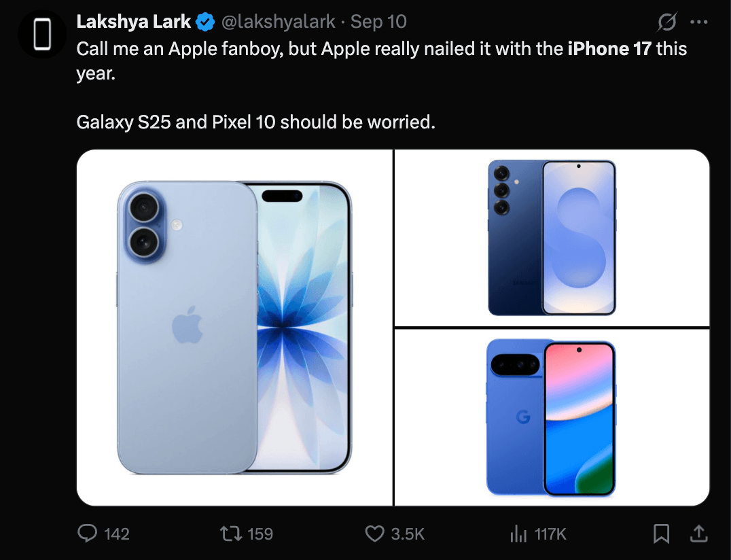Ask Grok about this post
Image resolution: width=731 pixels, height=560 pixels.
point(666,22)
